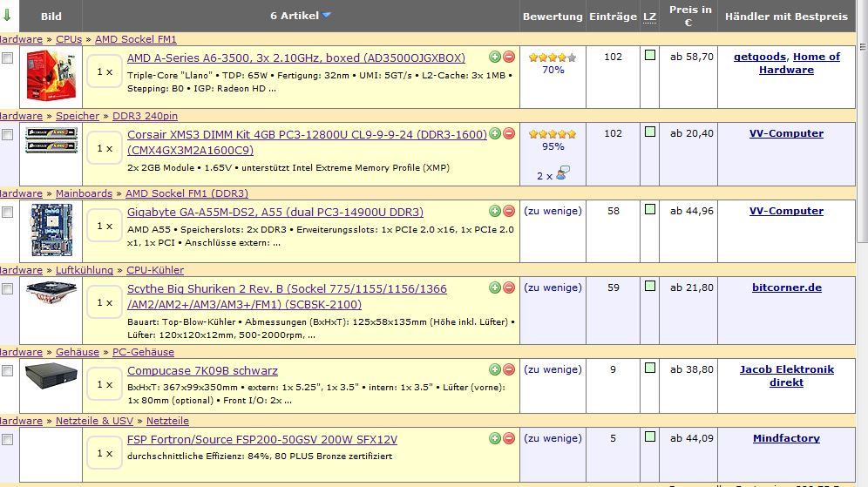Viewport: 868px width, 487px height.
Task: Click the Preis in € column header
Action: coord(689,16)
